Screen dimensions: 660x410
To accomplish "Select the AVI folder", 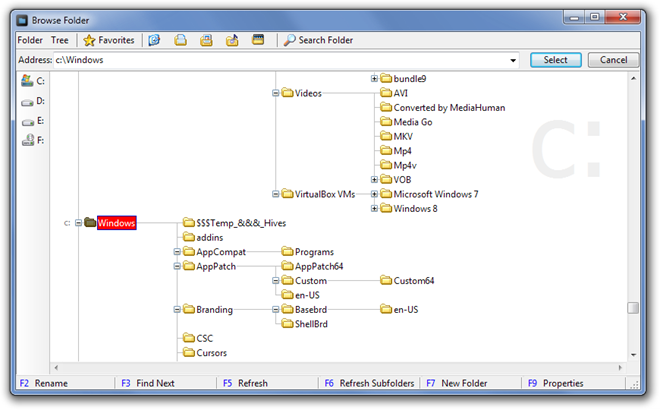I will (394, 93).
